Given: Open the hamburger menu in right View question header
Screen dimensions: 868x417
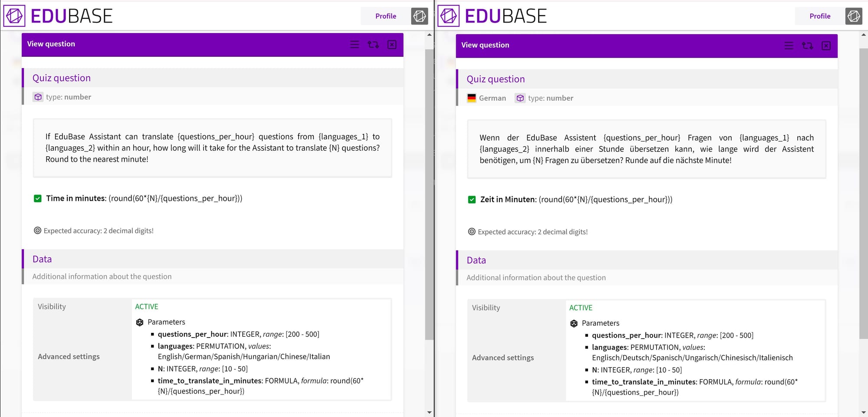Looking at the screenshot, I should tap(789, 46).
